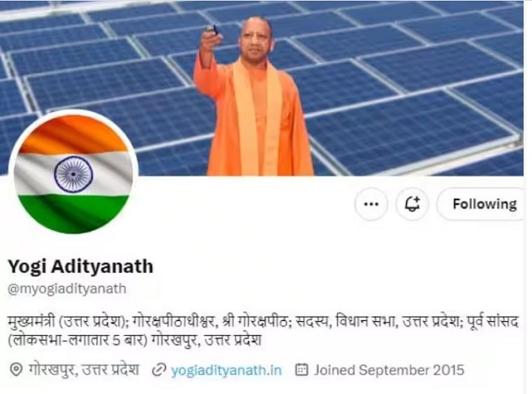Screen dimensions: 532x394
Task: Click the location pin icon
Action: [16, 369]
